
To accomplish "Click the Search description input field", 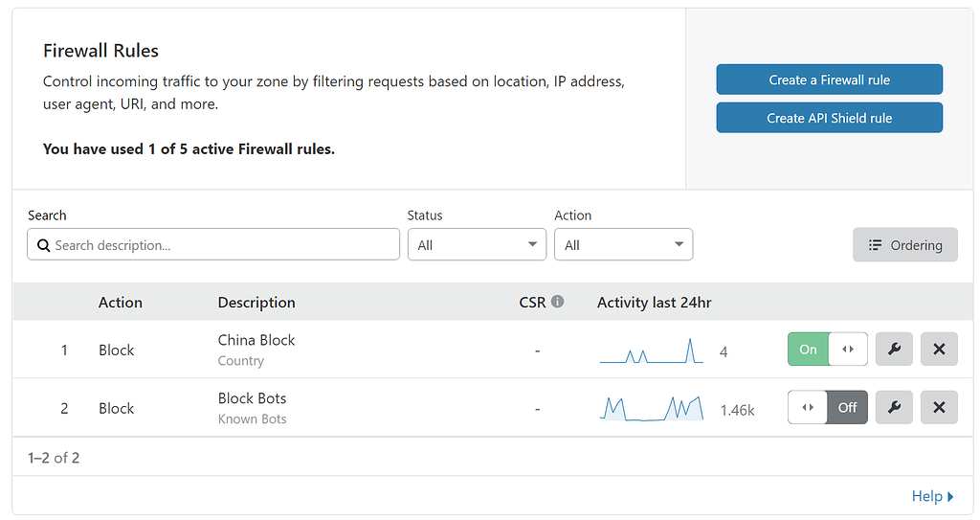I will [220, 245].
